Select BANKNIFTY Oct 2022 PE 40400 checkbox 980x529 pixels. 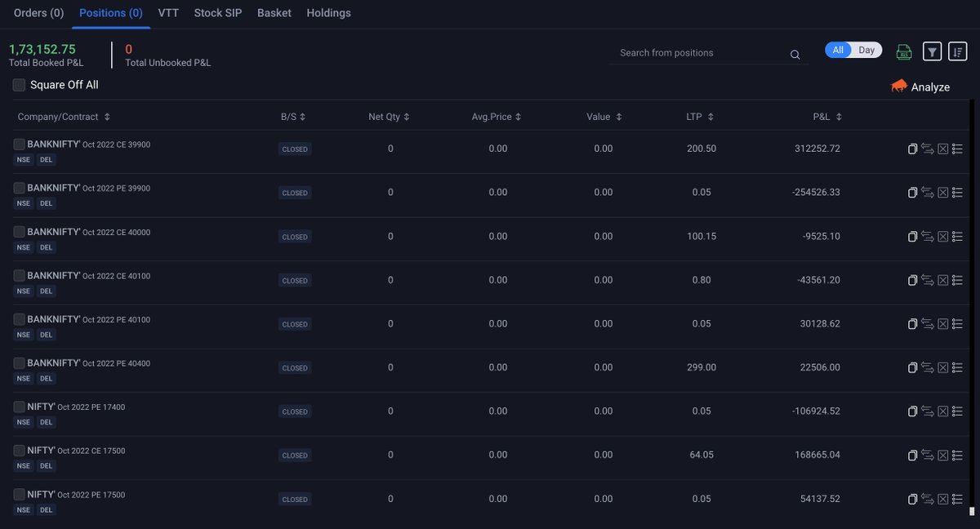[20, 363]
